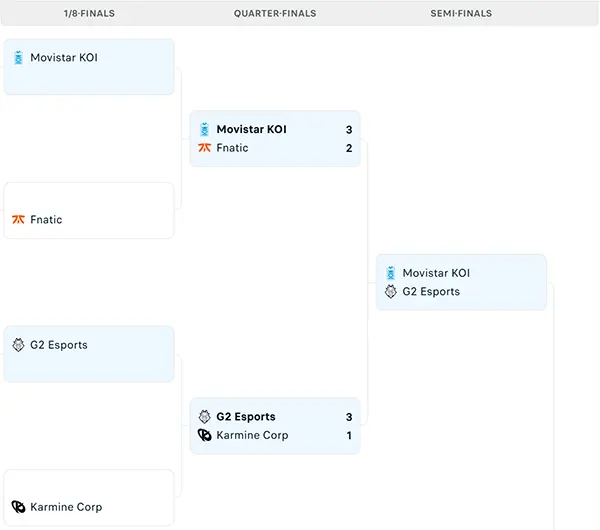Screen dimensions: 600x530
Task: Open Fnatic team name in 1/8-finals
Action: [46, 220]
